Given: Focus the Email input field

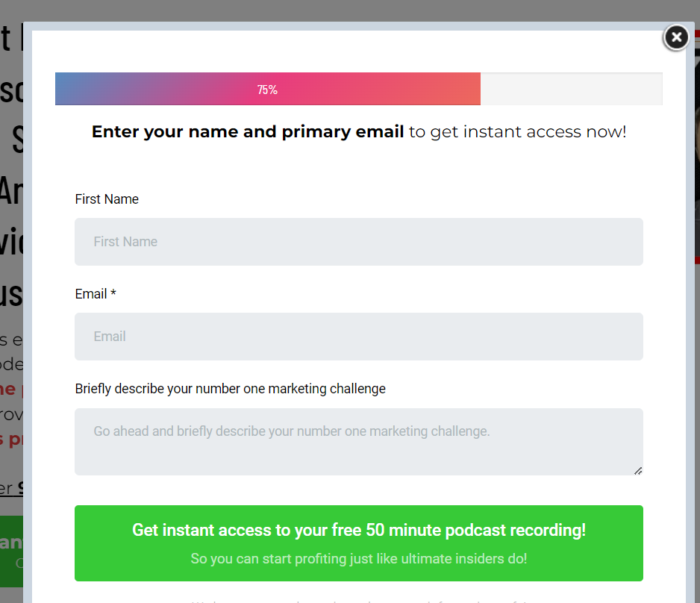Looking at the screenshot, I should click(x=358, y=337).
